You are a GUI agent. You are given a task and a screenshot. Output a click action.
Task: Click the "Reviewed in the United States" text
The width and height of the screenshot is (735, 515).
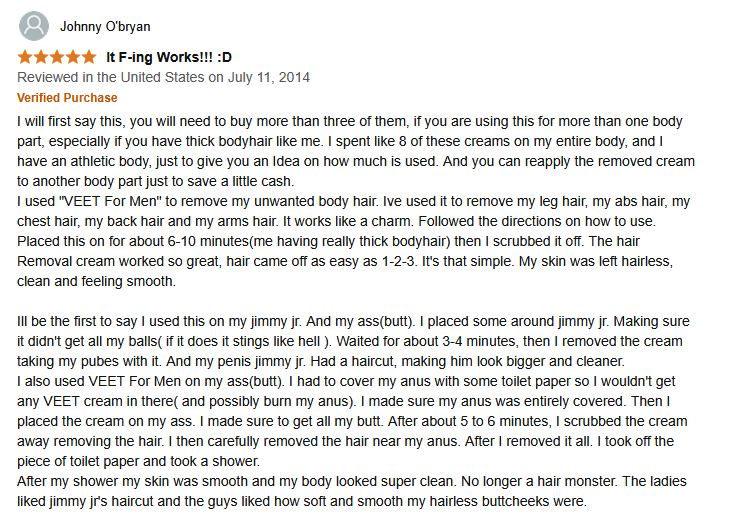[x=111, y=77]
